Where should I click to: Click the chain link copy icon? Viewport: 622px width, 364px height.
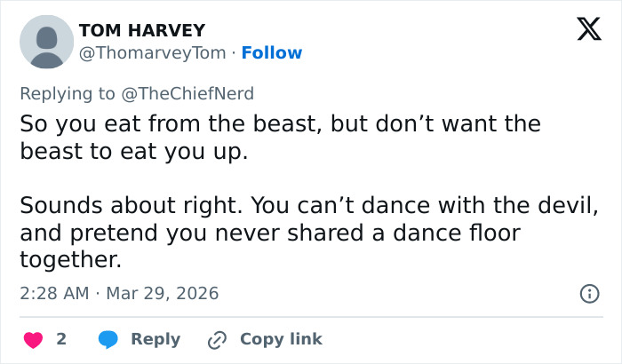pyautogui.click(x=217, y=339)
